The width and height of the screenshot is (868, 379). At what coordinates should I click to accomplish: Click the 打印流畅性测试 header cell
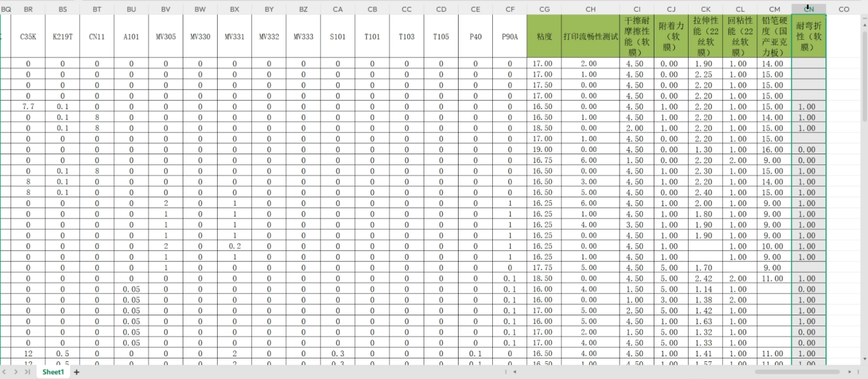tap(590, 36)
